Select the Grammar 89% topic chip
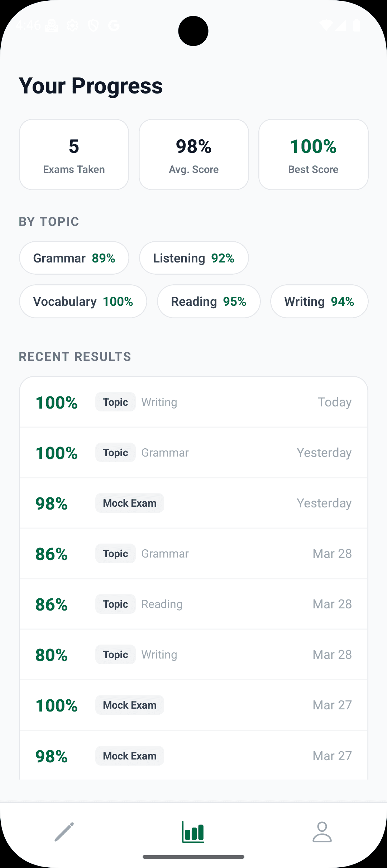Image resolution: width=387 pixels, height=868 pixels. (x=74, y=258)
